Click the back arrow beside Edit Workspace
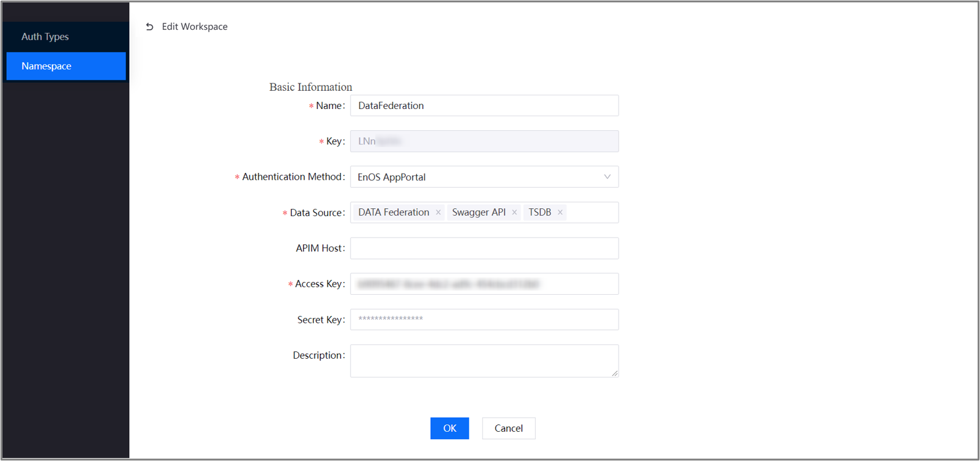The image size is (980, 461). tap(149, 27)
